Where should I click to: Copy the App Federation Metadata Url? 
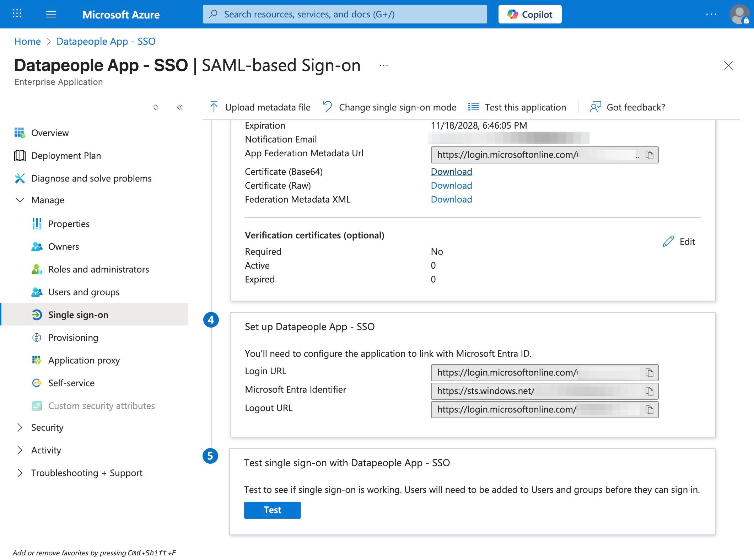click(x=649, y=155)
